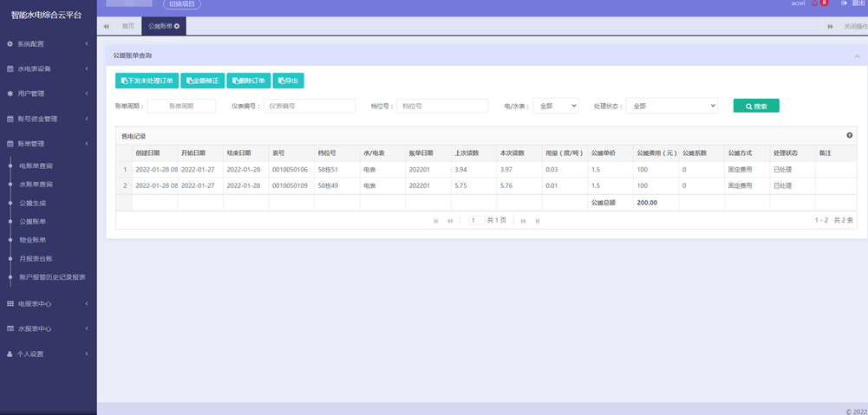Screen dimensions: 868x415
Task: Click the 删除订单 button
Action: 249,81
